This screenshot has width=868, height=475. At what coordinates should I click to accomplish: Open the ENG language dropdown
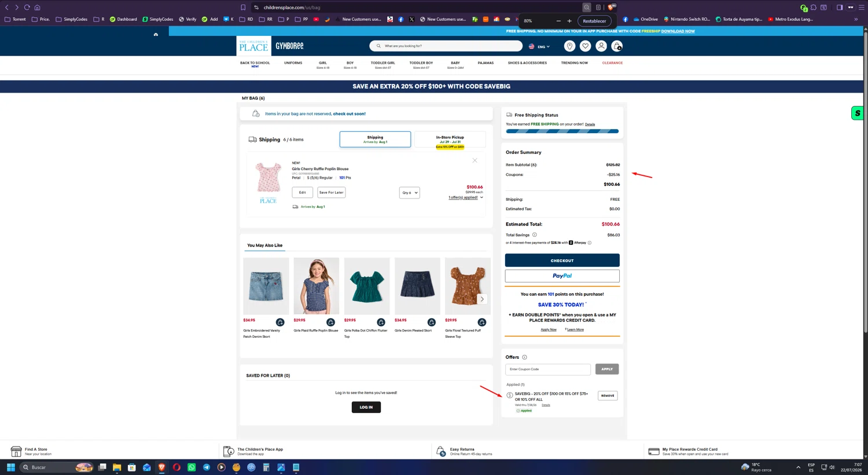[539, 46]
